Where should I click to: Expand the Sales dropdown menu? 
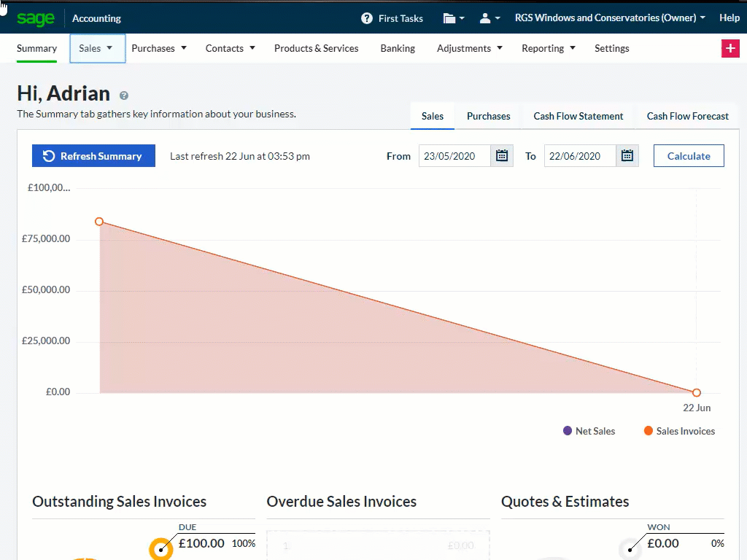click(97, 48)
